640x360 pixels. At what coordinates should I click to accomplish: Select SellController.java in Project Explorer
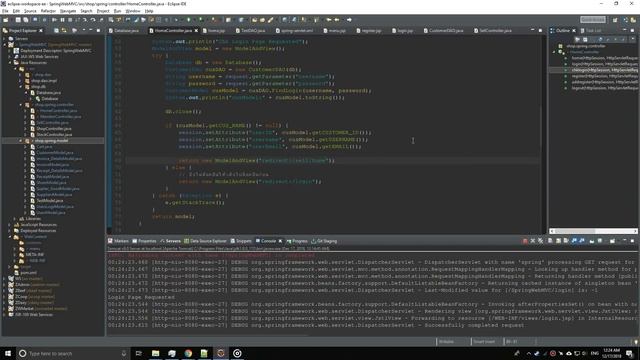tap(53, 122)
